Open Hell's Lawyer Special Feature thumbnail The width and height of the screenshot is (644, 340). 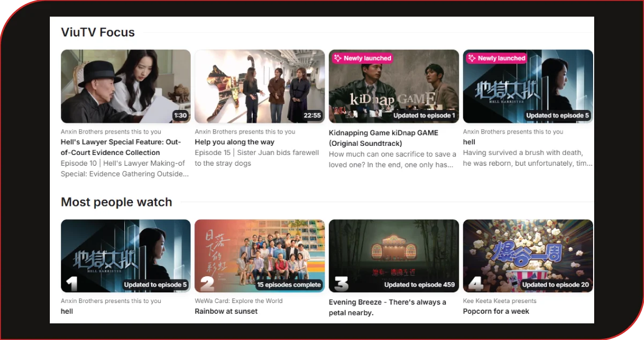click(126, 86)
